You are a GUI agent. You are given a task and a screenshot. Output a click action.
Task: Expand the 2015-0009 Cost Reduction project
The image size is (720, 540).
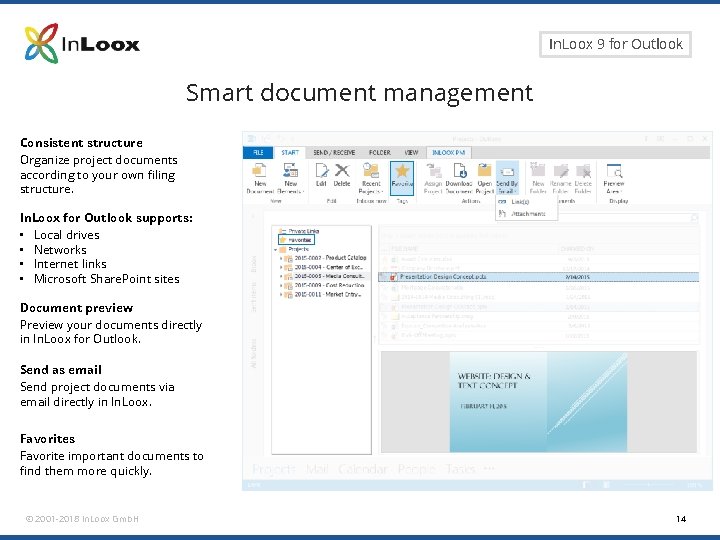(x=281, y=286)
